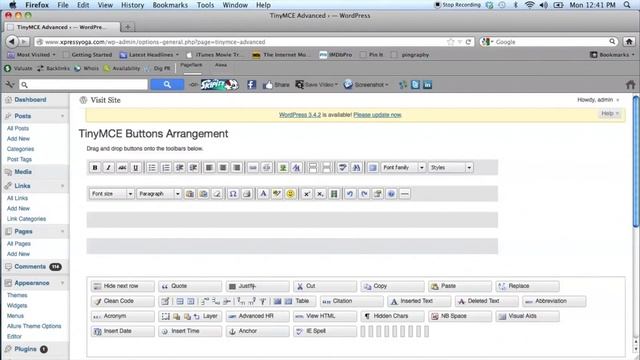This screenshot has height=360, width=640.
Task: Select the unordered bullet list button
Action: coord(152,167)
